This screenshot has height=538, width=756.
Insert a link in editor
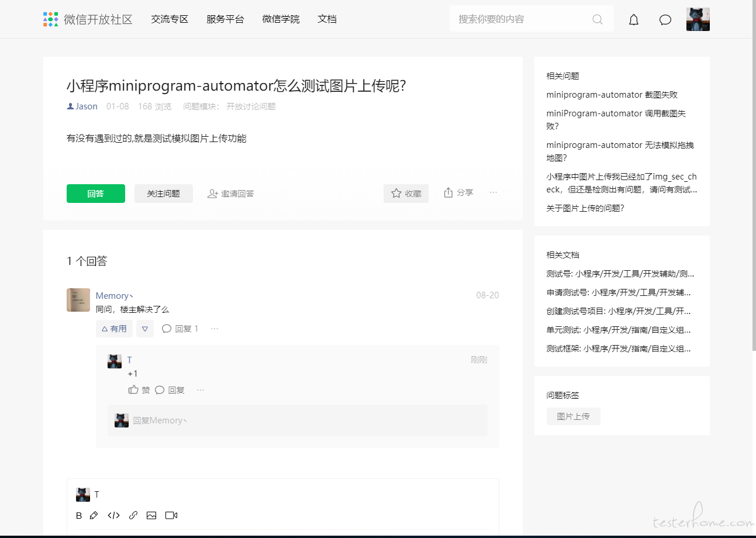tap(133, 516)
